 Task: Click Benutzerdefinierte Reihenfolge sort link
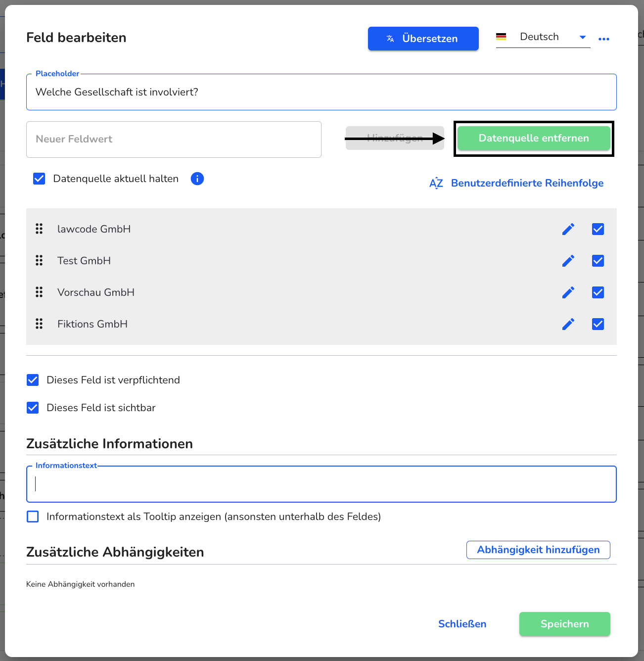pos(527,183)
